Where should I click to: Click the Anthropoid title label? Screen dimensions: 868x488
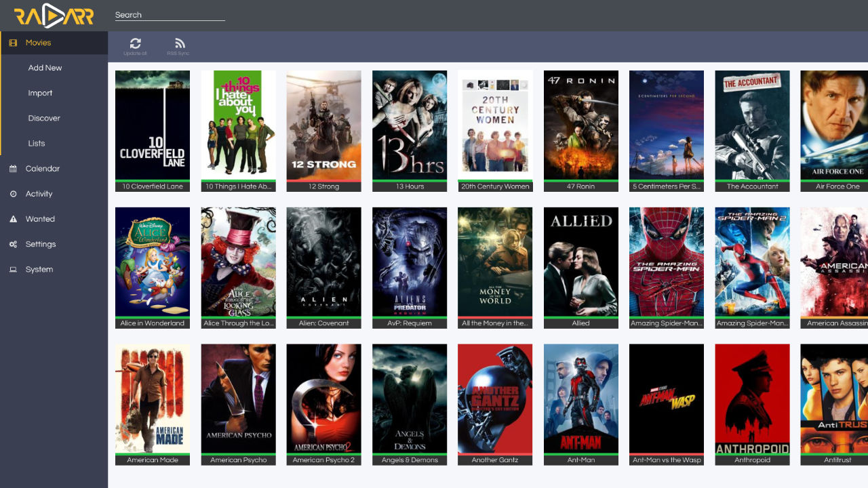(x=752, y=460)
